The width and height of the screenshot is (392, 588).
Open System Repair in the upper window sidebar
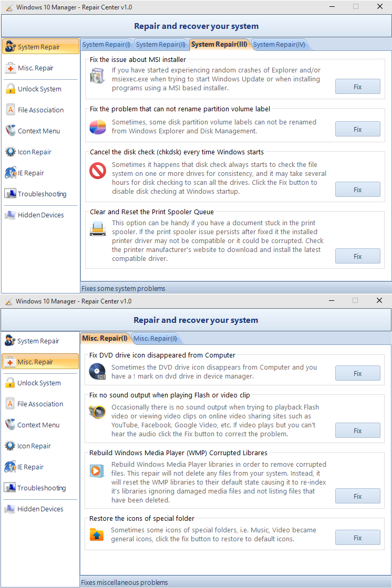tap(40, 47)
